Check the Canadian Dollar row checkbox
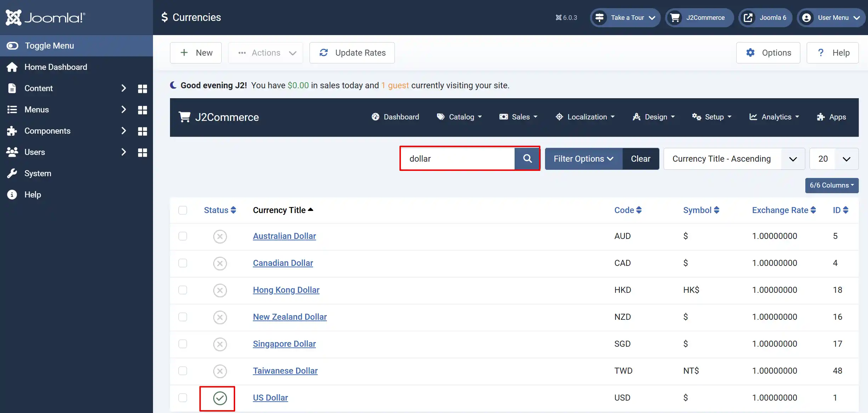Image resolution: width=868 pixels, height=413 pixels. 183,263
